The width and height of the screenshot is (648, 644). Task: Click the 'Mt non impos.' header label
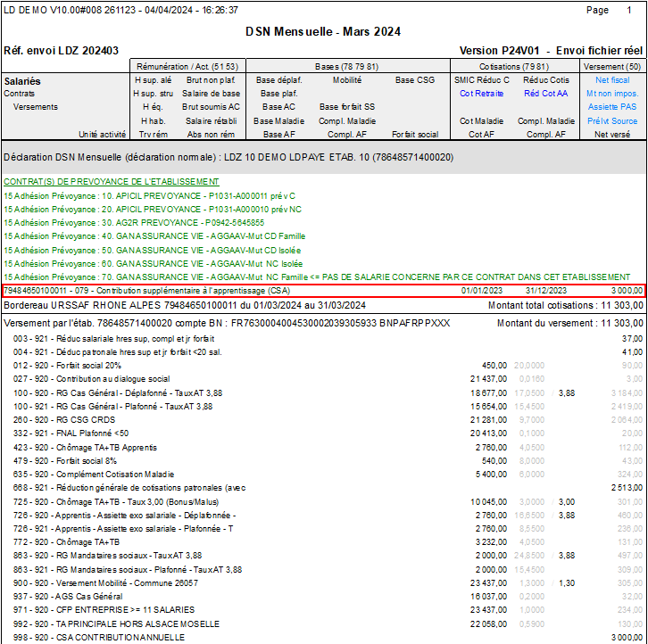[x=612, y=93]
